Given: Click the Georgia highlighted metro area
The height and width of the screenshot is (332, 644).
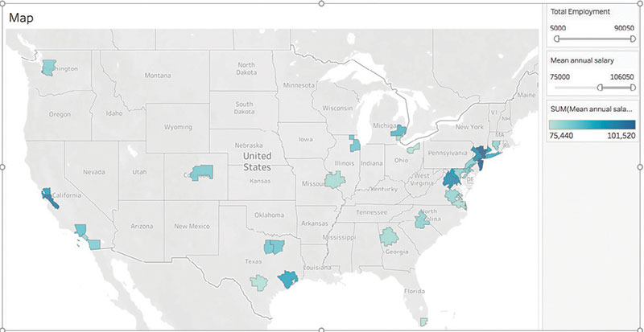Looking at the screenshot, I should pyautogui.click(x=390, y=236).
